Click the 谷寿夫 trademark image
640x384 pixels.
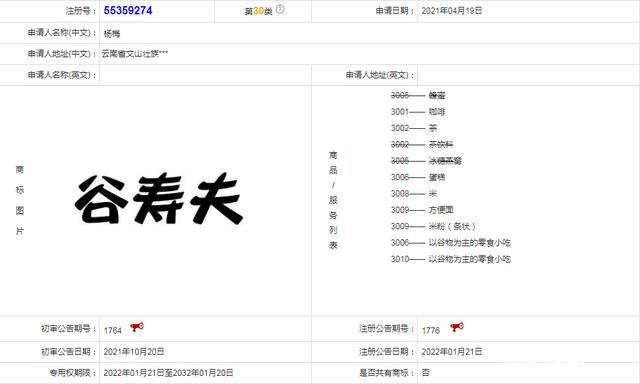[159, 199]
